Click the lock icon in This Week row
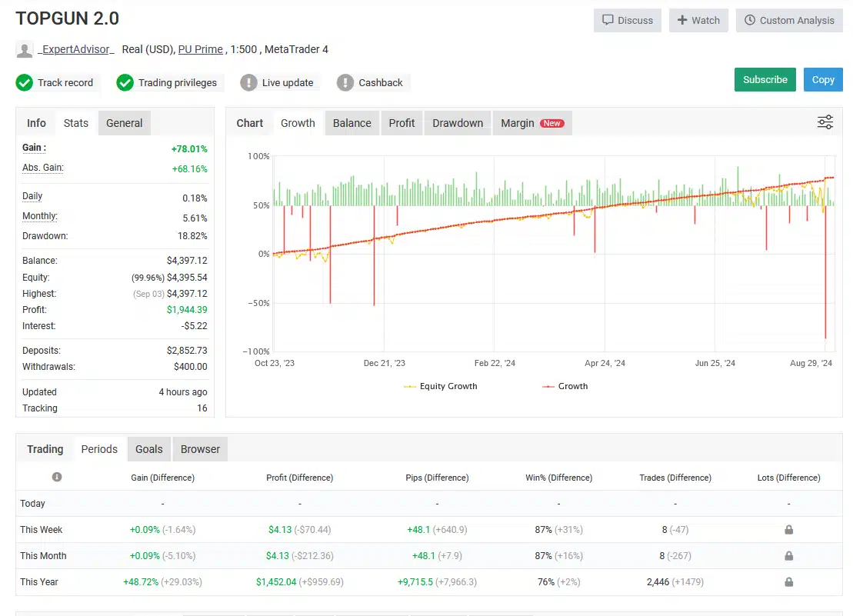This screenshot has height=616, width=853. [x=789, y=530]
